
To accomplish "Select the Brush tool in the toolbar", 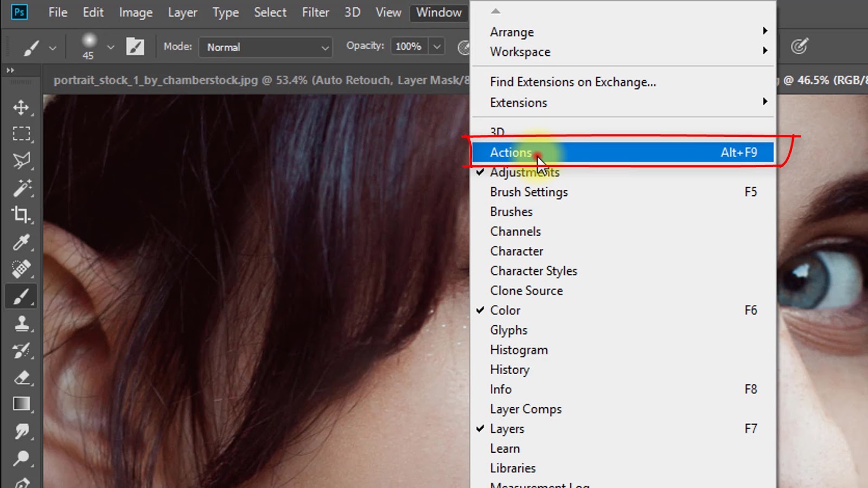I will point(21,297).
